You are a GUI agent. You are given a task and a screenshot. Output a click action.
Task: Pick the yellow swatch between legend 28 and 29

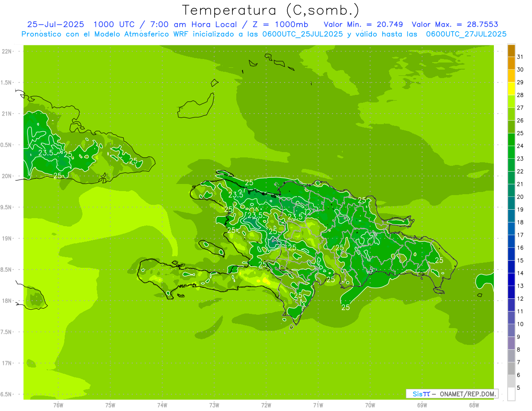(x=511, y=89)
